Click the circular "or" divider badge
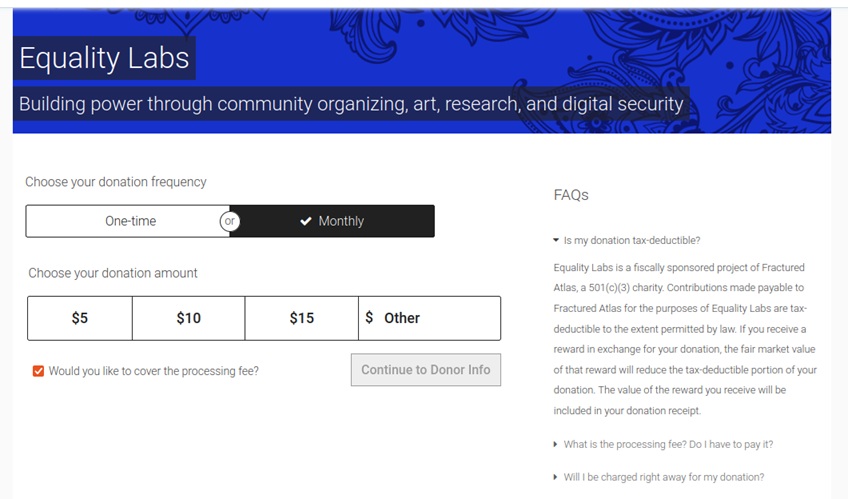This screenshot has height=499, width=848. coord(230,221)
